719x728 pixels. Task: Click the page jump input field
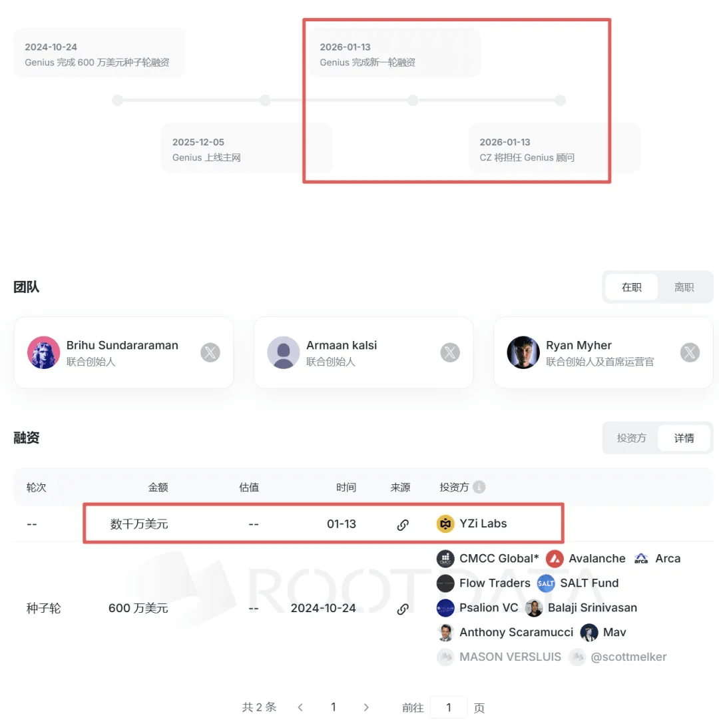click(449, 707)
